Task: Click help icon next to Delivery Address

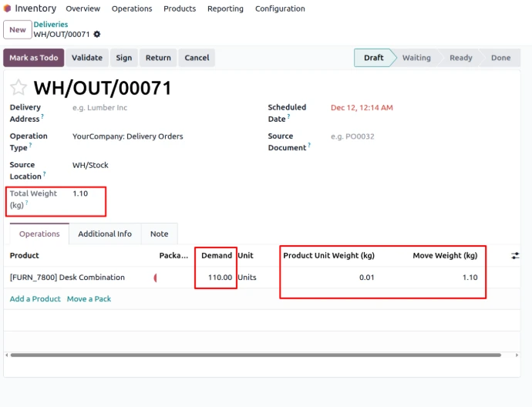Action: click(x=42, y=116)
